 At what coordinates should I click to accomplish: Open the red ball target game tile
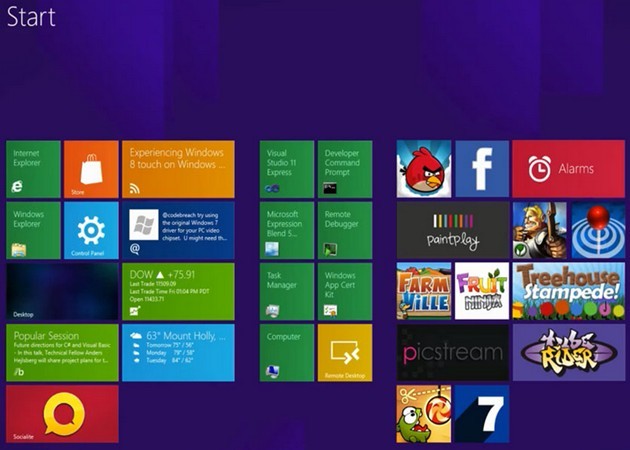pyautogui.click(x=598, y=230)
